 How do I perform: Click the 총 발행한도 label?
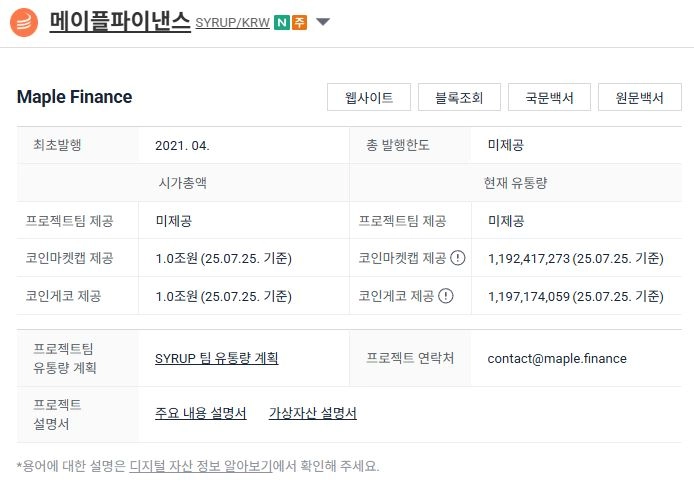coord(397,145)
